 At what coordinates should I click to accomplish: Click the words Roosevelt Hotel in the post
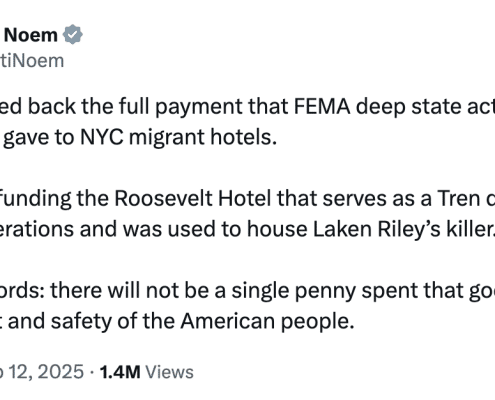click(x=193, y=198)
